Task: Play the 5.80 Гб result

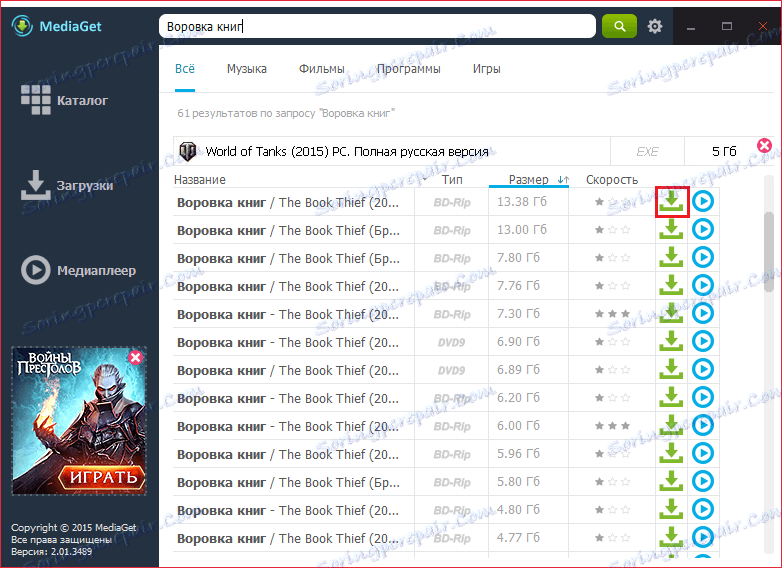Action: 703,481
